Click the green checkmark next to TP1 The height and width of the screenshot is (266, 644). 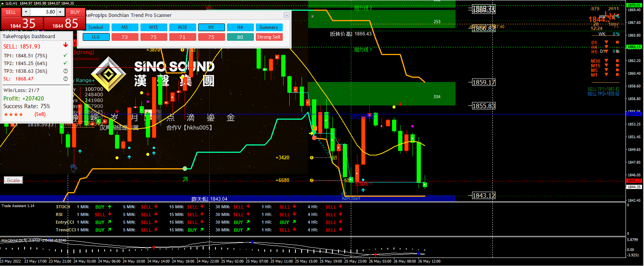[65, 55]
